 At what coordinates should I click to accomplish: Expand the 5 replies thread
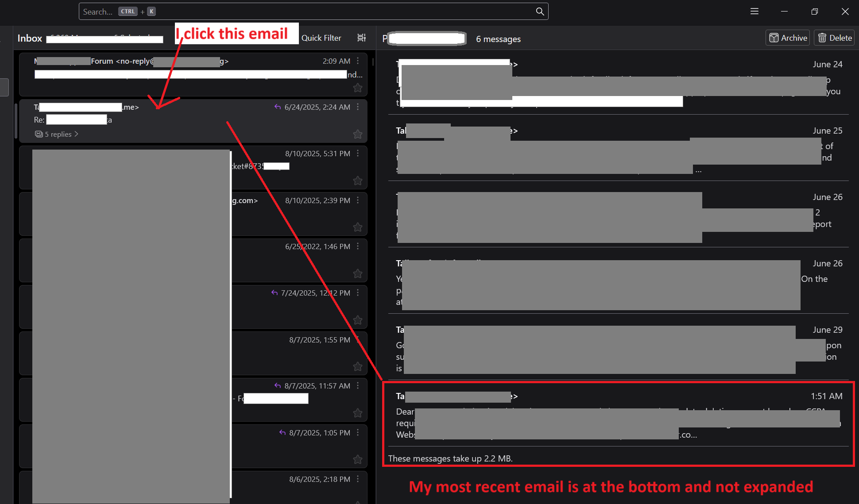58,134
